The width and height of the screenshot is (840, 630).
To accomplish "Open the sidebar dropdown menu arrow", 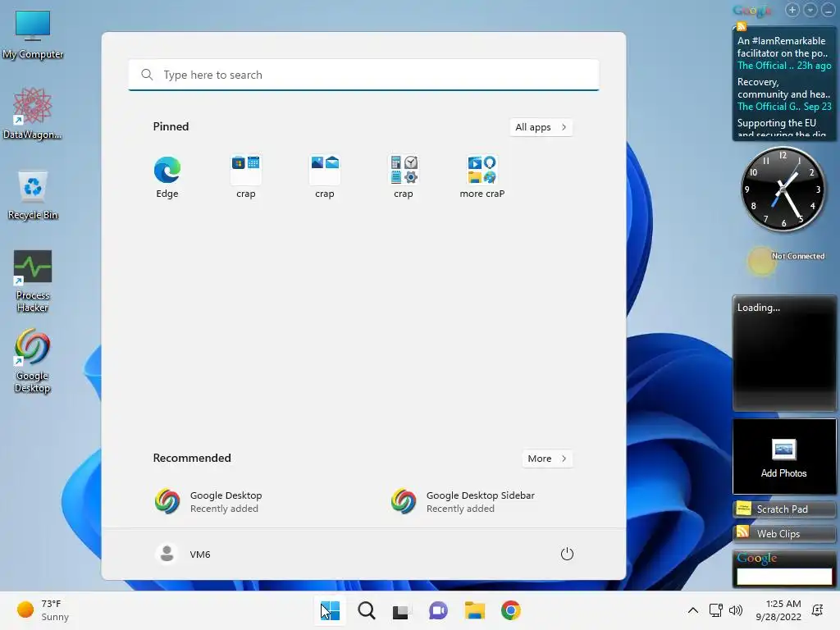I will coord(810,10).
